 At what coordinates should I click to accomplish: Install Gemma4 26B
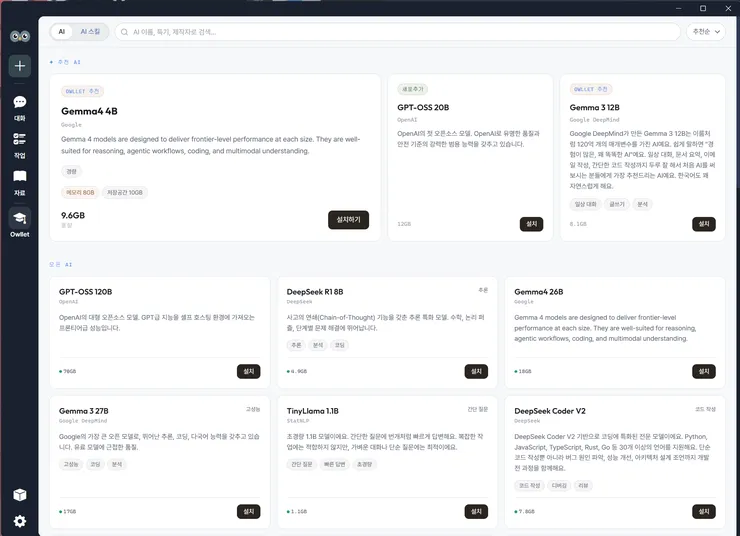704,371
